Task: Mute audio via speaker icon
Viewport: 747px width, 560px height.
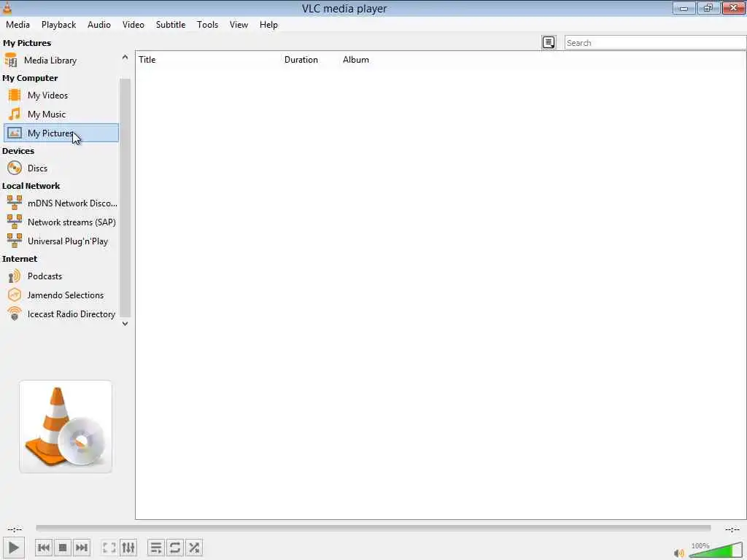Action: click(x=679, y=553)
